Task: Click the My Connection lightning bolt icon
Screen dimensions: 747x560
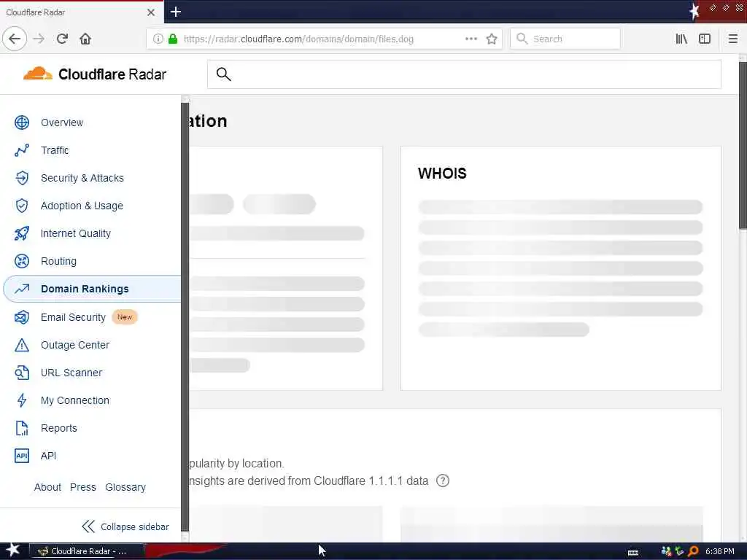Action: 22,400
